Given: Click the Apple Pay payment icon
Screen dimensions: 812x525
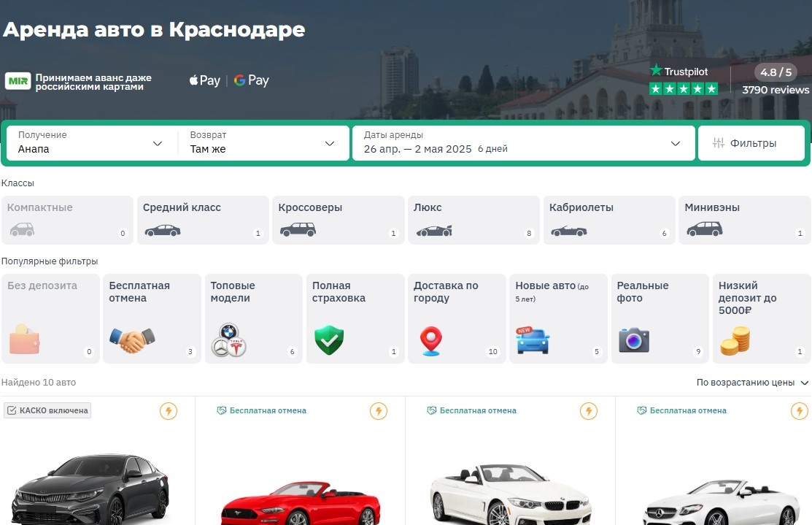Looking at the screenshot, I should 204,80.
